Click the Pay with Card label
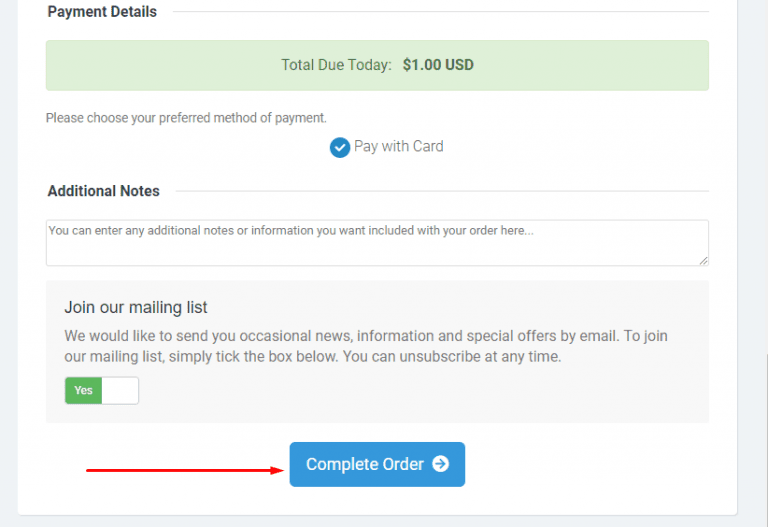 pos(399,146)
